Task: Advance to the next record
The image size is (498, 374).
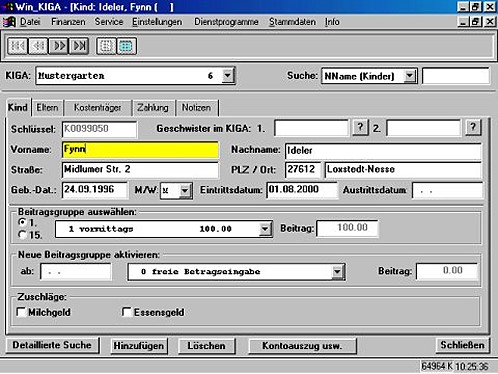Action: coord(59,46)
